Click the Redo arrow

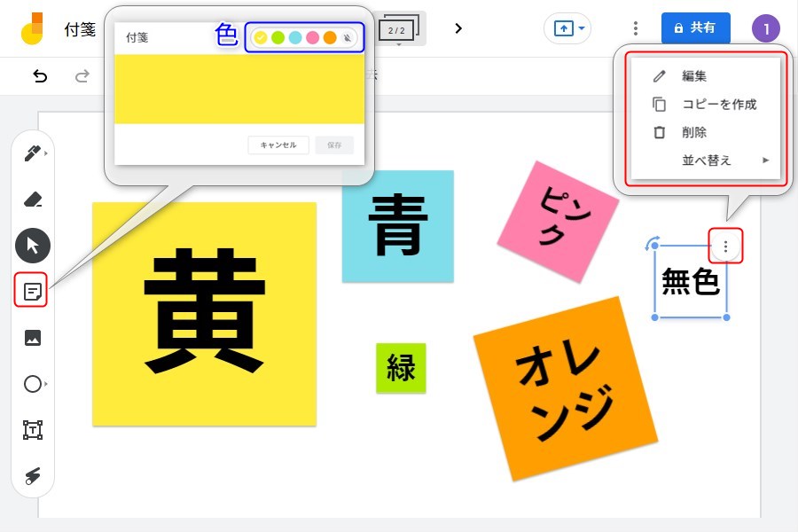coord(82,76)
